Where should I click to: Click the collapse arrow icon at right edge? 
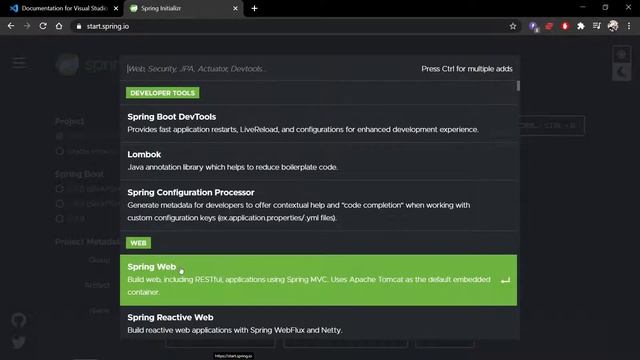[621, 72]
